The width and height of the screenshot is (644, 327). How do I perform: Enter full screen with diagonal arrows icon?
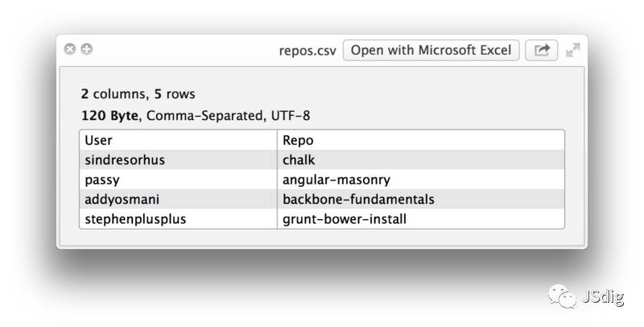coord(573,50)
